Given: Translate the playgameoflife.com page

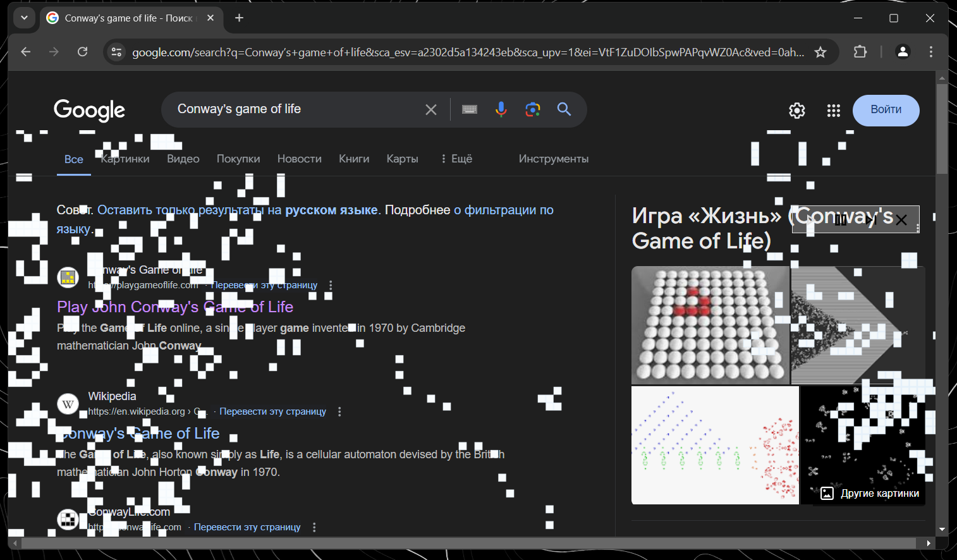Looking at the screenshot, I should click(264, 285).
